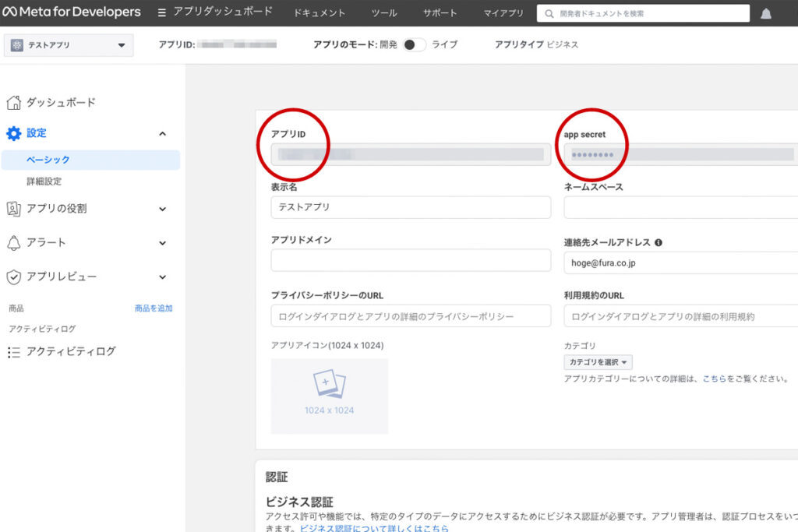Click the Activity Log list icon
Screen dimensions: 798x532
click(14, 352)
